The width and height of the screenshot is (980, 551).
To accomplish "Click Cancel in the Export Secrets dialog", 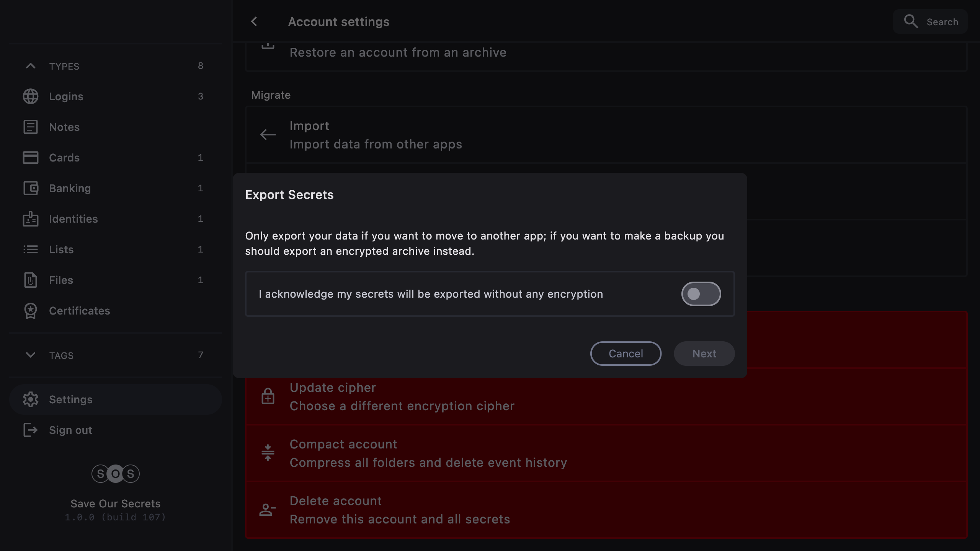I will [626, 354].
